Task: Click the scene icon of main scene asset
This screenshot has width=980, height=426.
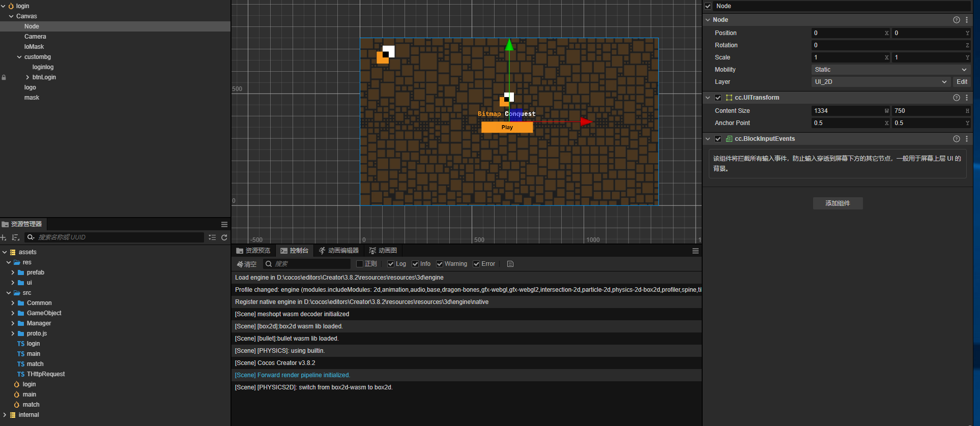Action: (x=17, y=394)
